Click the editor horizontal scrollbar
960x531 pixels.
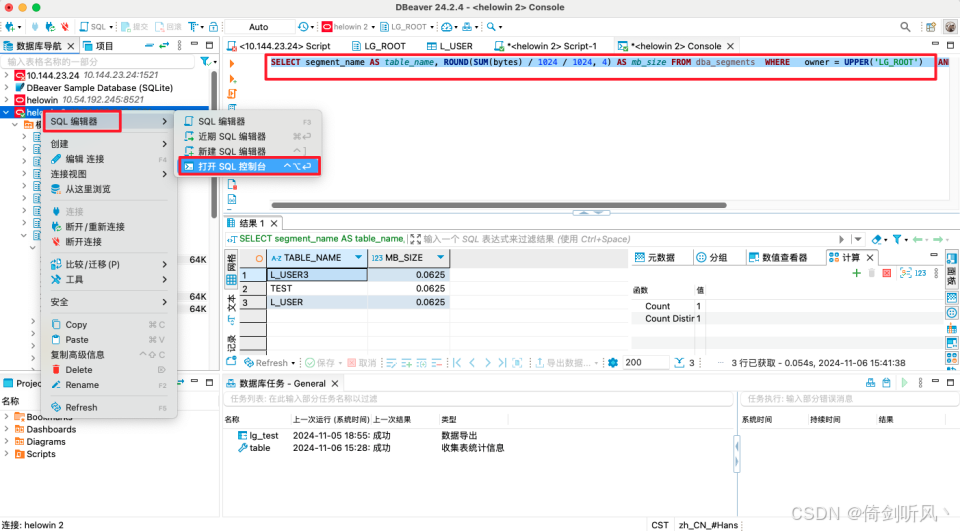tap(499, 205)
